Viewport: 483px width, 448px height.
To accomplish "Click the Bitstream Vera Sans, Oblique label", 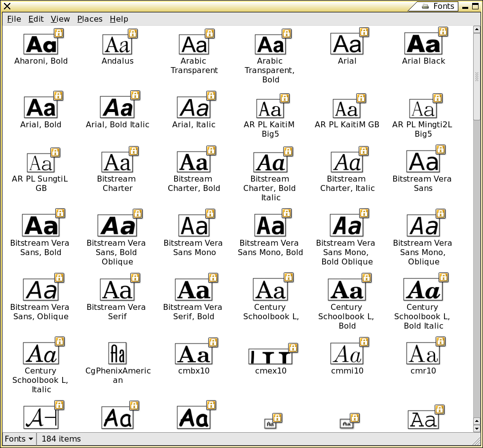I will click(x=40, y=312).
